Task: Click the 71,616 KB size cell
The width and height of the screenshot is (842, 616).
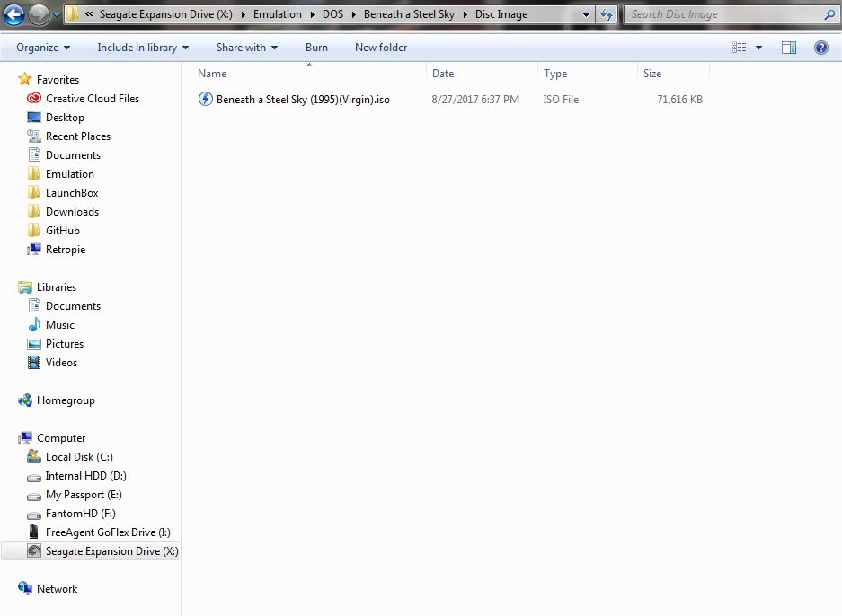Action: pyautogui.click(x=679, y=100)
